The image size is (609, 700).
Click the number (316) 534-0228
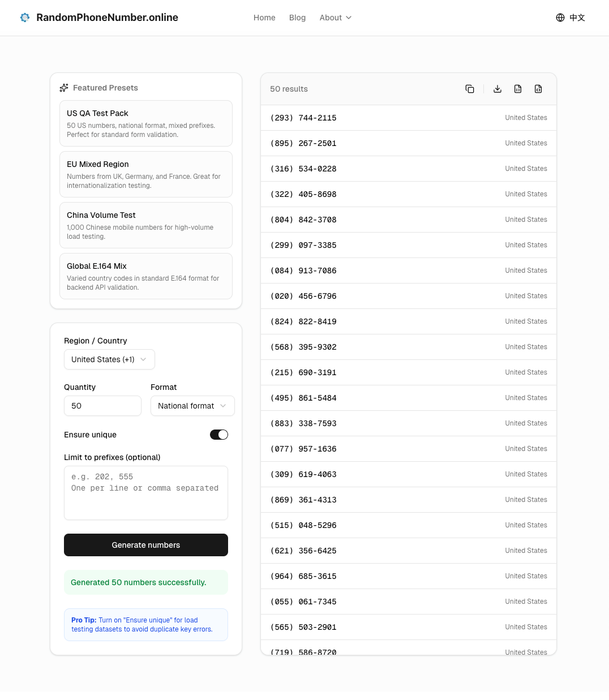point(303,169)
